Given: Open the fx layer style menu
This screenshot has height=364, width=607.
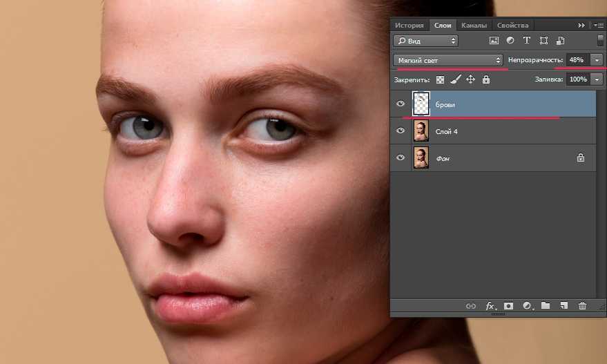Looking at the screenshot, I should point(490,306).
